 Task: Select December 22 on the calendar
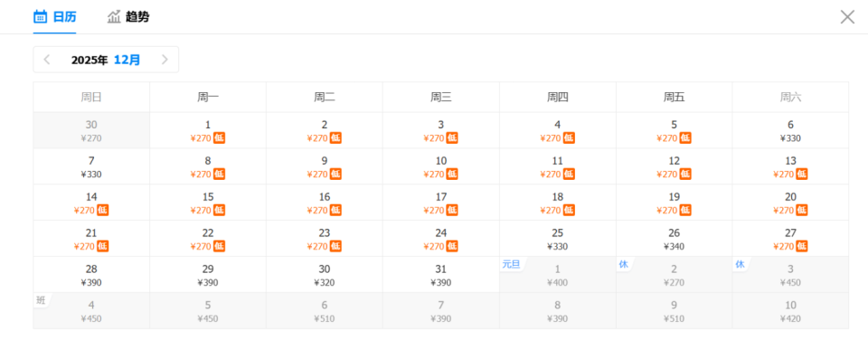pos(208,239)
